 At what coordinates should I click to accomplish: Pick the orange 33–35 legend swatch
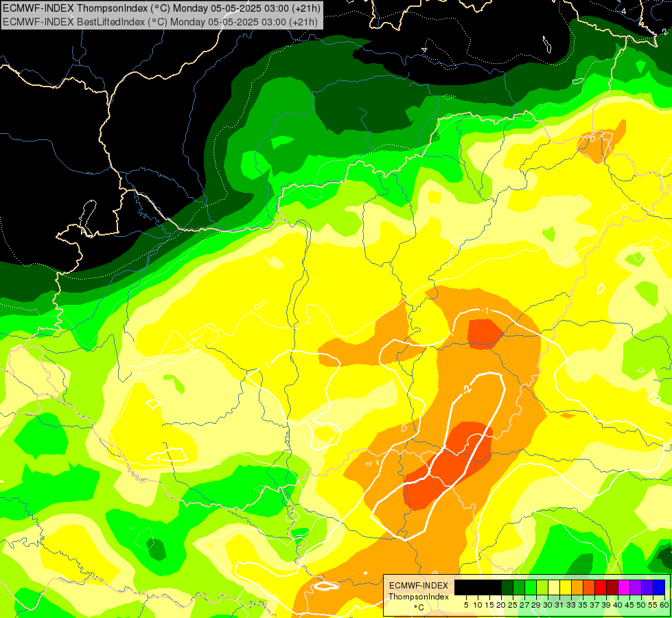point(577,587)
